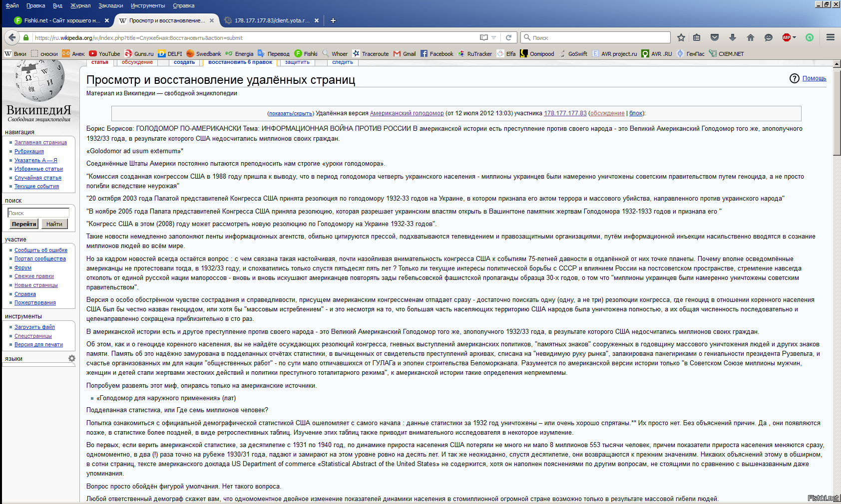This screenshot has height=504, width=841.
Task: Open the Инструменты menu
Action: point(148,5)
